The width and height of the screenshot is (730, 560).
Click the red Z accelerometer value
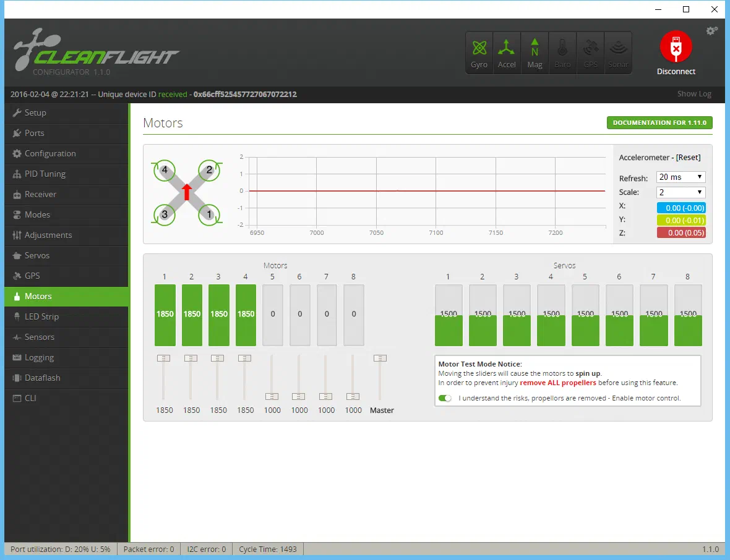[x=681, y=233]
